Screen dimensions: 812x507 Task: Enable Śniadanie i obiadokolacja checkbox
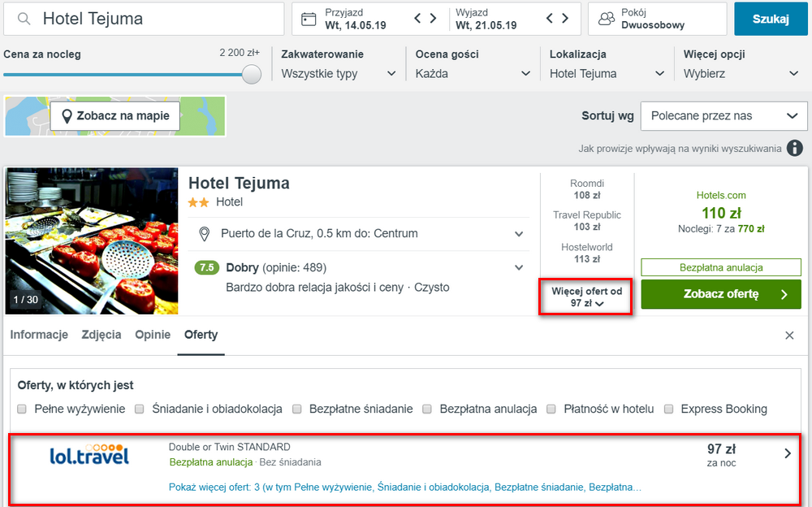click(140, 409)
